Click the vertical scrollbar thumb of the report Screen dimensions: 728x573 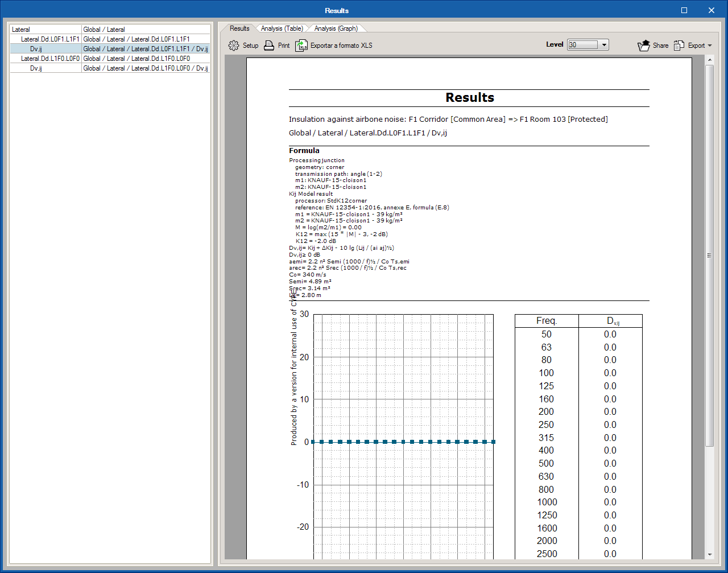[709, 255]
